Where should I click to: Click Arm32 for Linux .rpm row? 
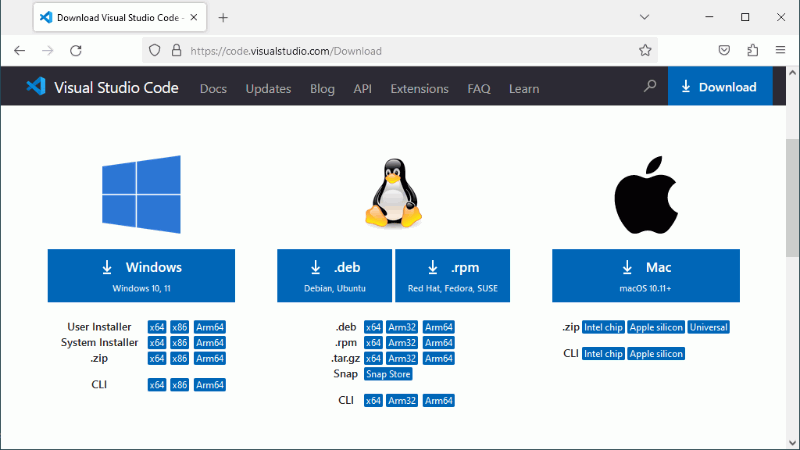click(x=402, y=343)
